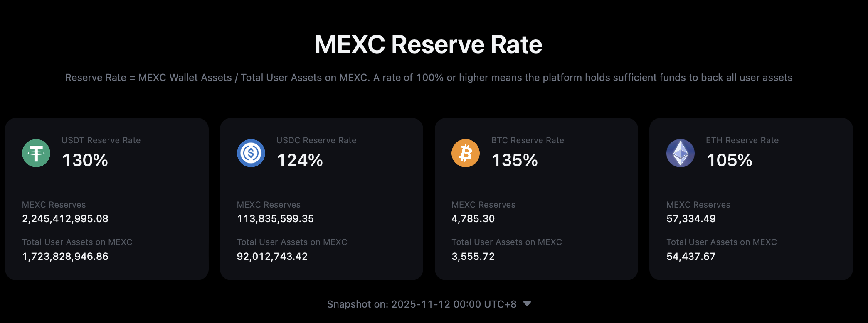Click BTC reserves amount 4,785.30
Image resolution: width=868 pixels, height=323 pixels.
pyautogui.click(x=473, y=219)
